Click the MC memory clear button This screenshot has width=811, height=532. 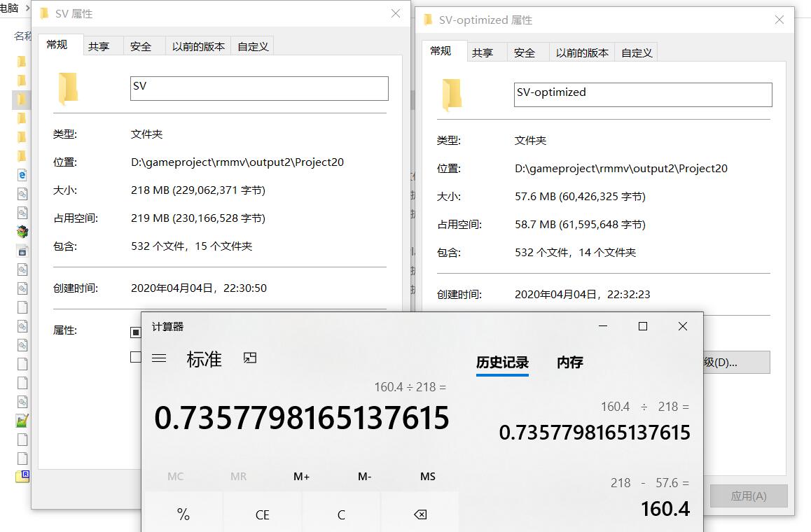(x=175, y=476)
